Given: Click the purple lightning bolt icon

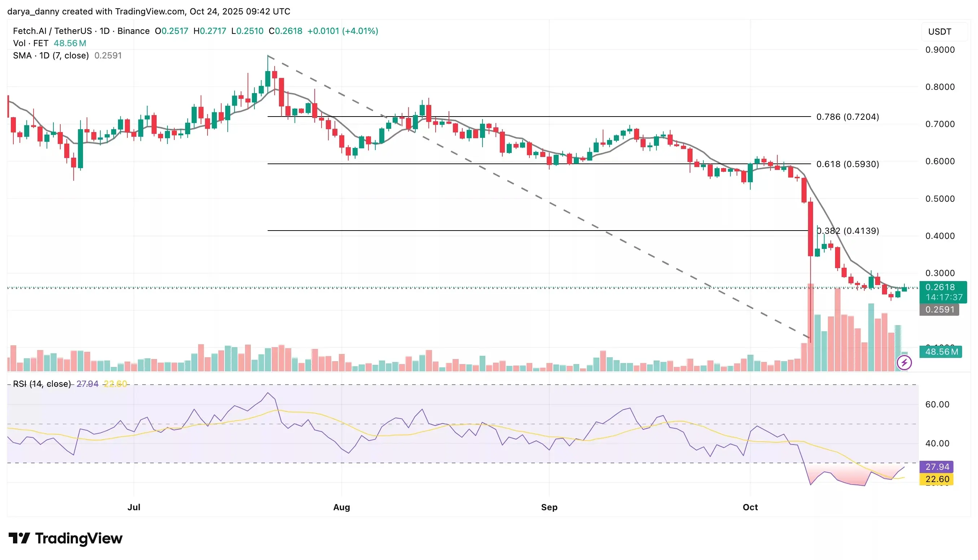Looking at the screenshot, I should click(x=904, y=362).
